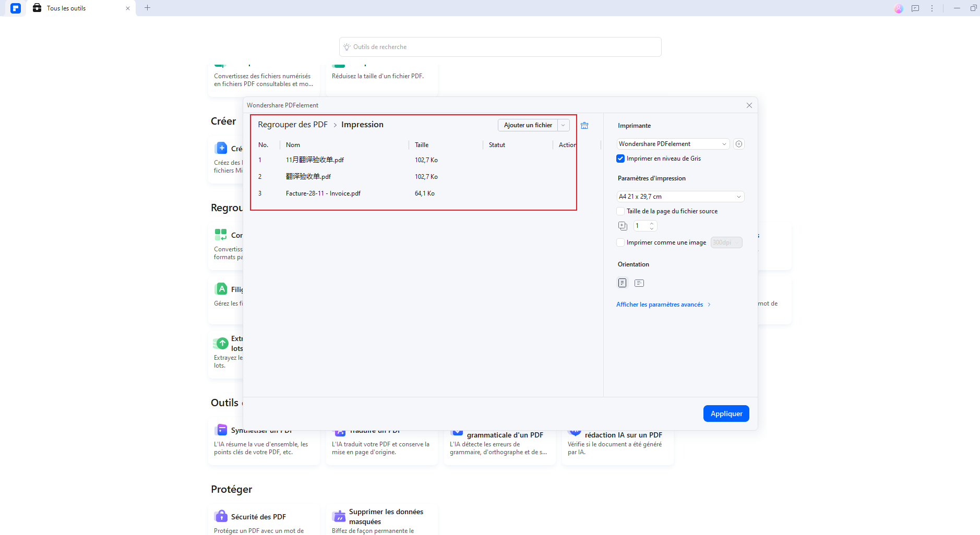Increase copies with the up arrow

click(652, 223)
